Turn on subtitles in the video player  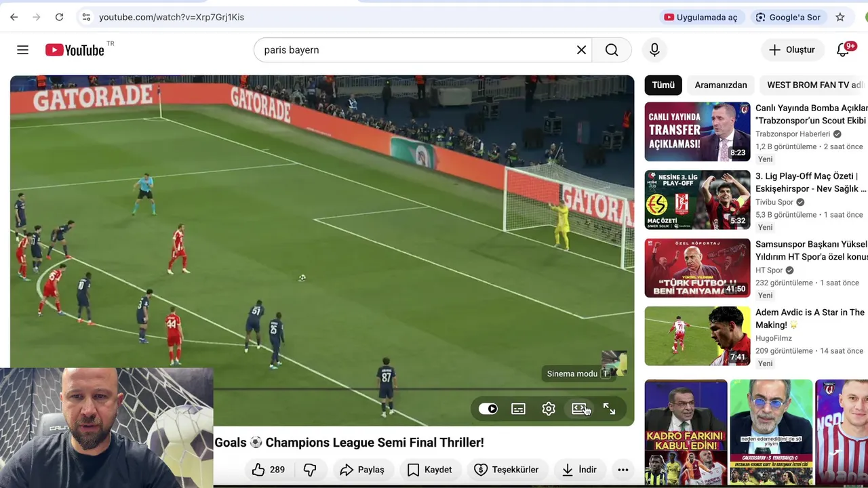pos(518,409)
